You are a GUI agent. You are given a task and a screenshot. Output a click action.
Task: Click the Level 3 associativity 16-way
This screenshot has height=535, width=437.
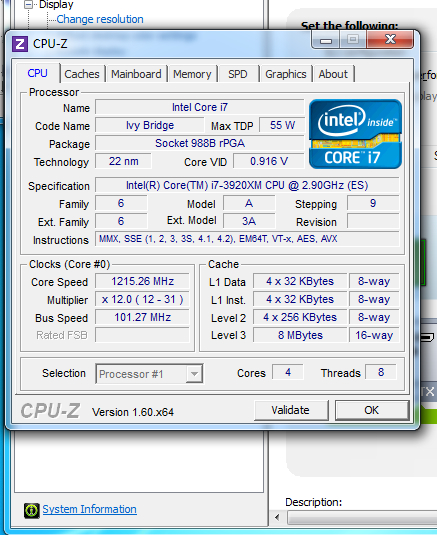coord(374,335)
